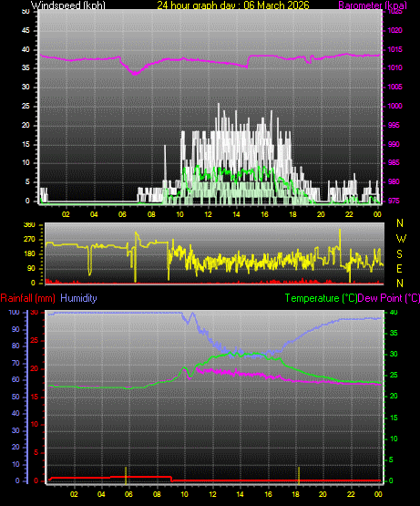
Task: Select the "Dew Point (°C)" legend label
Action: (x=389, y=298)
